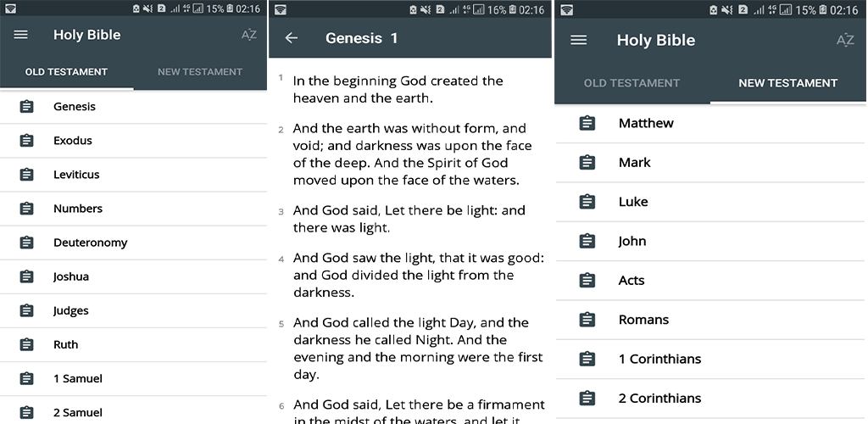The width and height of the screenshot is (868, 424).
Task: Tap the Genesis 1 chapter title
Action: coord(361,38)
